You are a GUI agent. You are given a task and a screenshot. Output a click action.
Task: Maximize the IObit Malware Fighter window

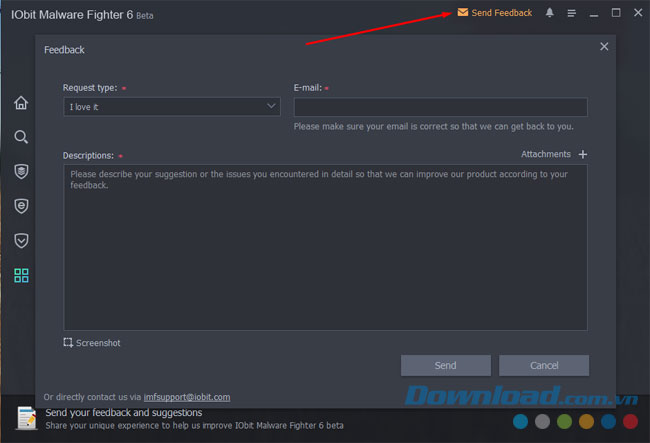click(616, 13)
